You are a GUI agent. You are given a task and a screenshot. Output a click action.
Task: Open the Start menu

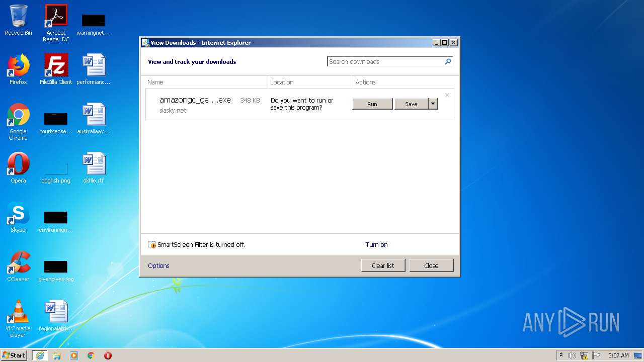[x=14, y=355]
